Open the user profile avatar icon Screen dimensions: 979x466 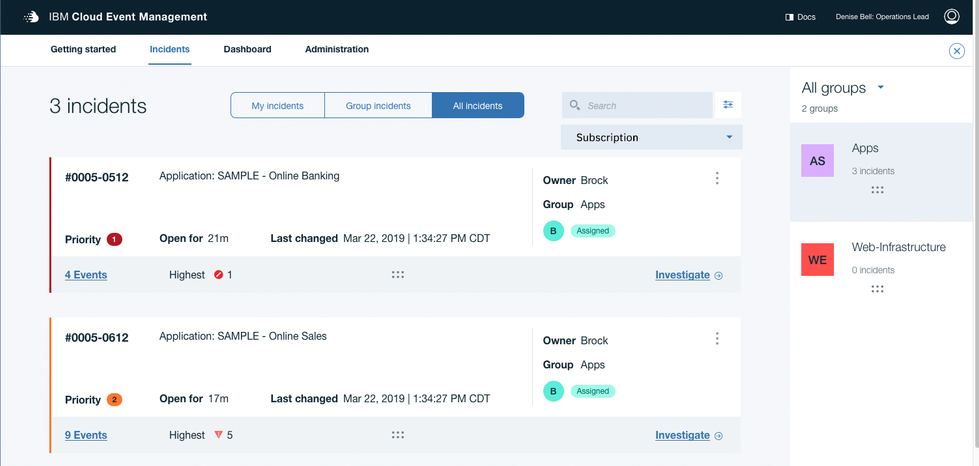point(952,17)
